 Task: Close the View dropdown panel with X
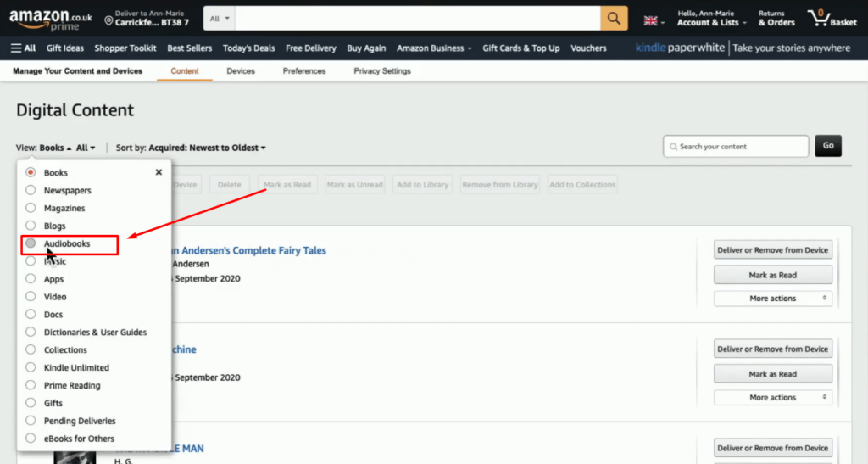159,172
